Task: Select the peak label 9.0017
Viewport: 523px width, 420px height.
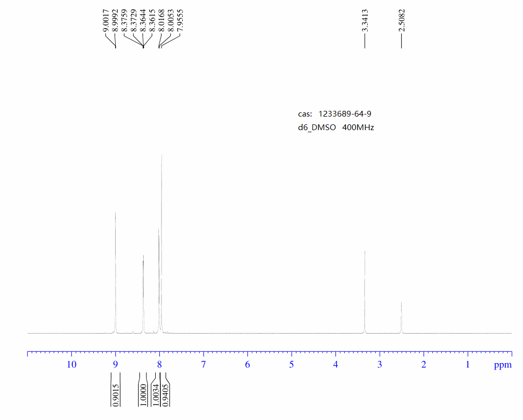Action: [x=106, y=21]
